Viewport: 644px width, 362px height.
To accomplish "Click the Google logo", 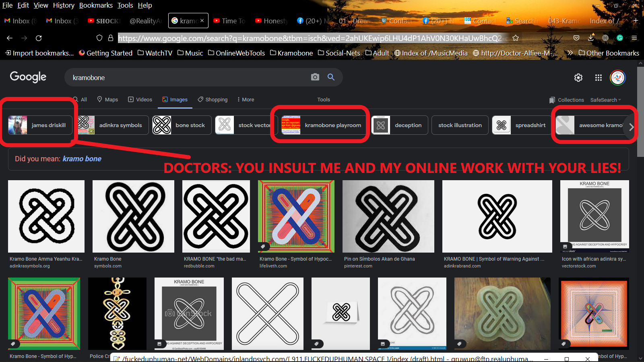I will (28, 77).
